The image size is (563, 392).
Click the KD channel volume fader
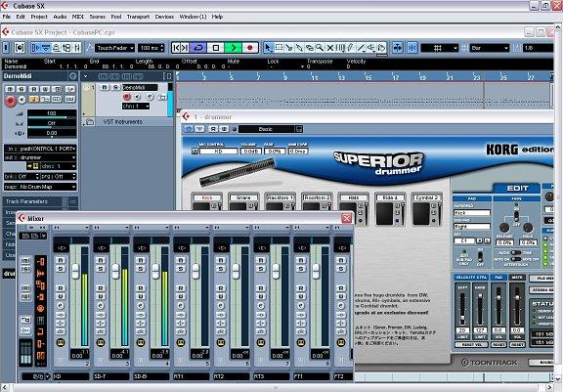click(x=75, y=272)
